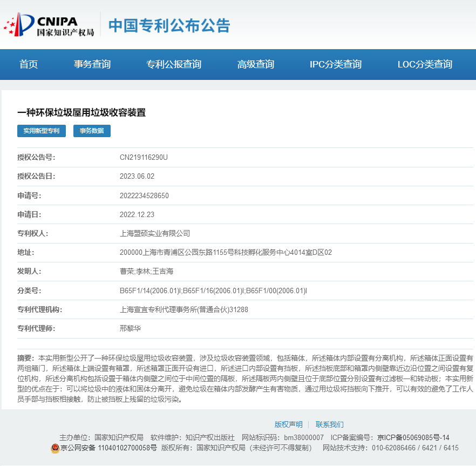The image size is (476, 466).
Task: Click the police badge icon in footer
Action: pos(55,448)
